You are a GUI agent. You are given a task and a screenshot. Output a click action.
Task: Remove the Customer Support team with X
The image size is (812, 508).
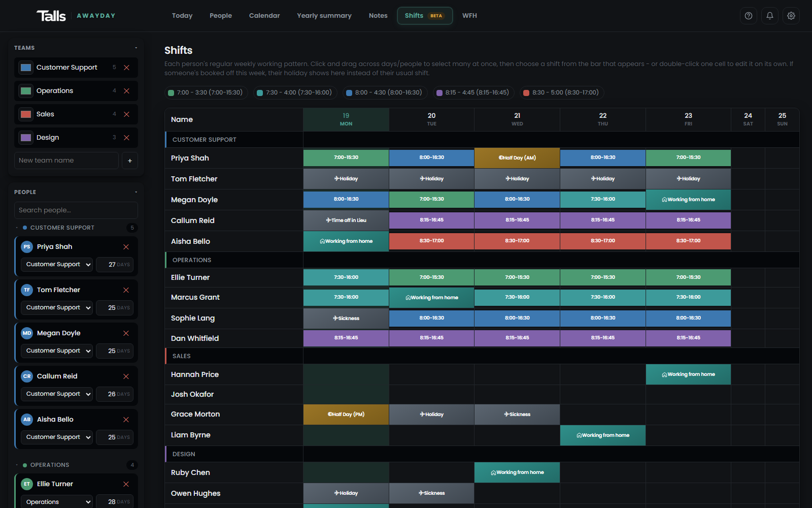point(127,68)
